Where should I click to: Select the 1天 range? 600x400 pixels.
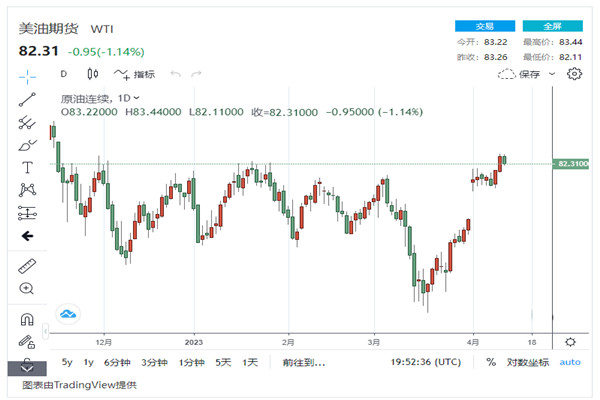click(x=250, y=362)
